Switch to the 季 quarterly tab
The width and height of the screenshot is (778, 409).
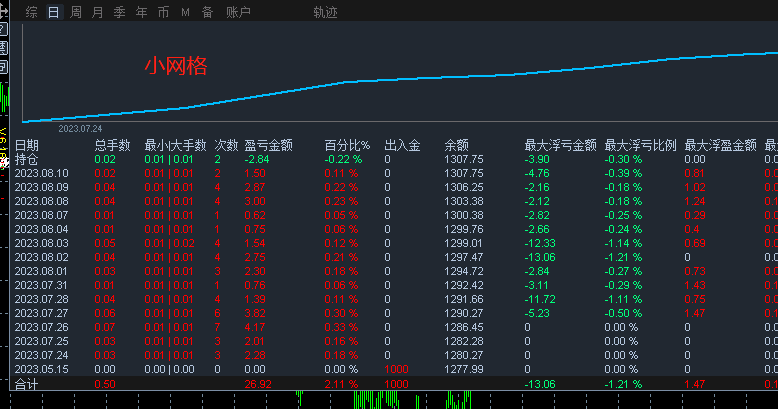tap(120, 12)
